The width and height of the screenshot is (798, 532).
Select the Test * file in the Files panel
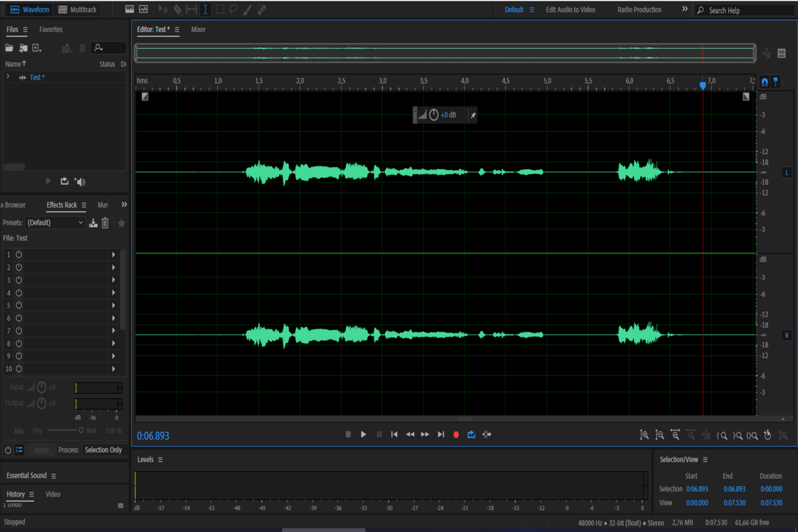tap(37, 78)
